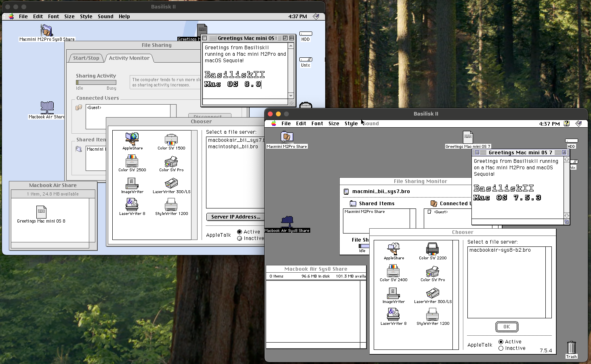Collapse Greetings Mac mini OS 8 window
Screen dimensions: 591x364
pyautogui.click(x=292, y=38)
